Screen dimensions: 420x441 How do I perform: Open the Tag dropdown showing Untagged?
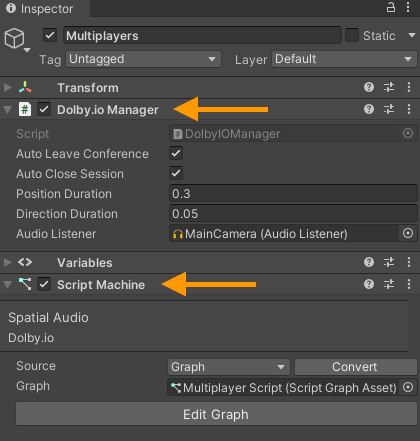143,59
